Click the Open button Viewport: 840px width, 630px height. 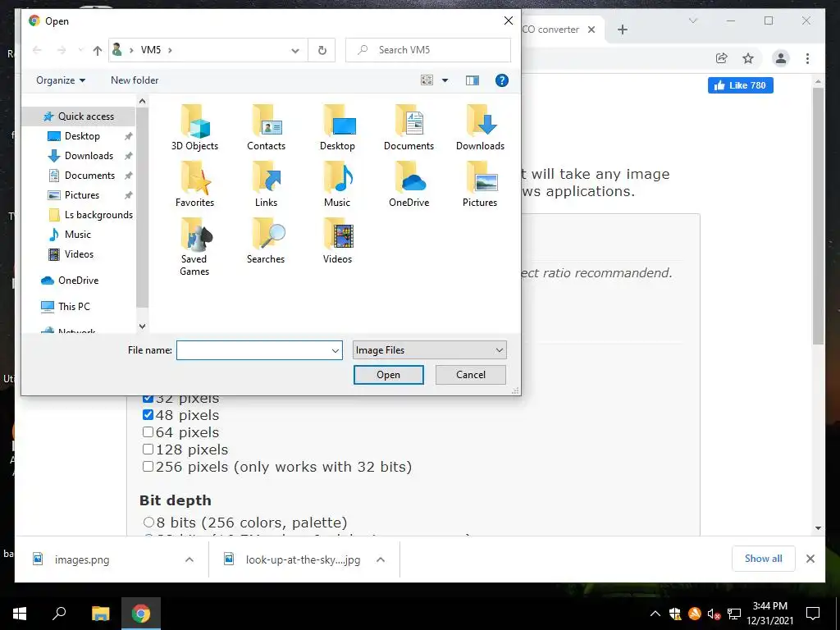388,375
